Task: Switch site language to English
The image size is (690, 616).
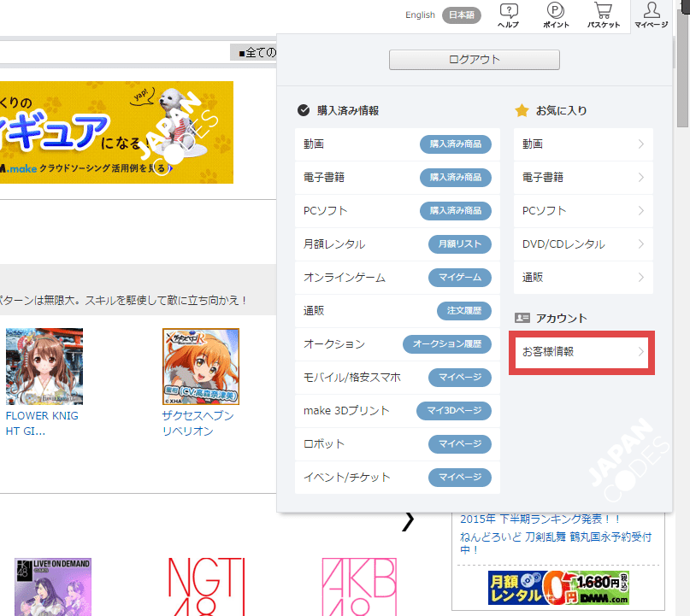Action: tap(420, 15)
